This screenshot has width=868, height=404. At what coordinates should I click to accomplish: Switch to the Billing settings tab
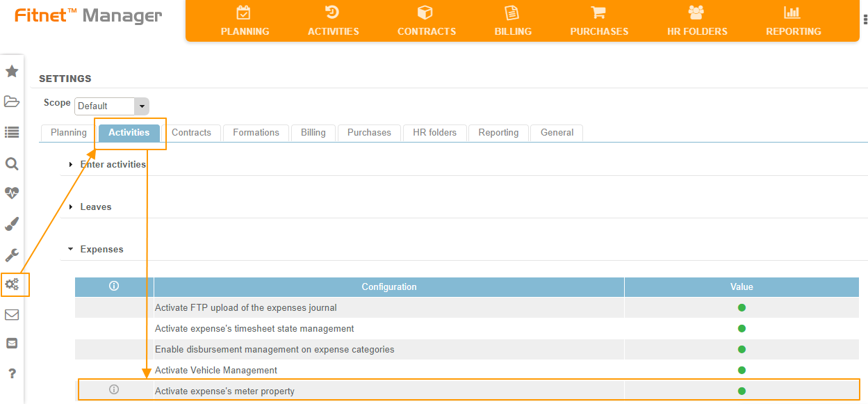(313, 133)
